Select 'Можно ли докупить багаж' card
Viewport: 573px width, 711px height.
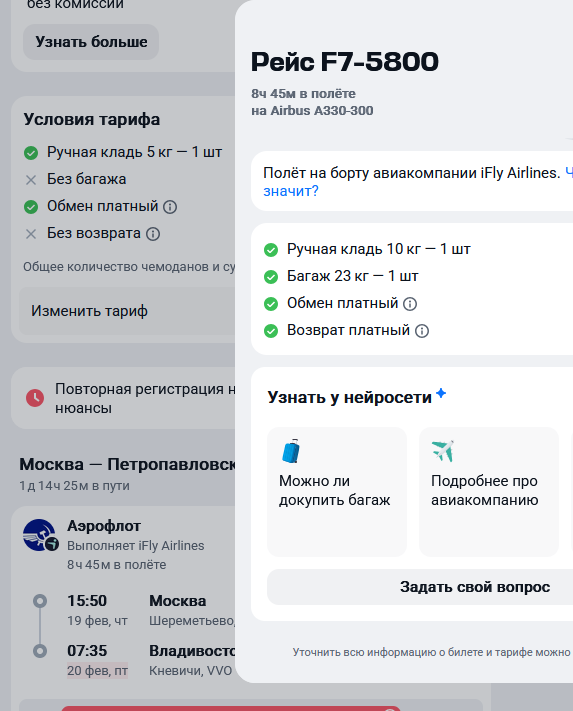click(337, 492)
